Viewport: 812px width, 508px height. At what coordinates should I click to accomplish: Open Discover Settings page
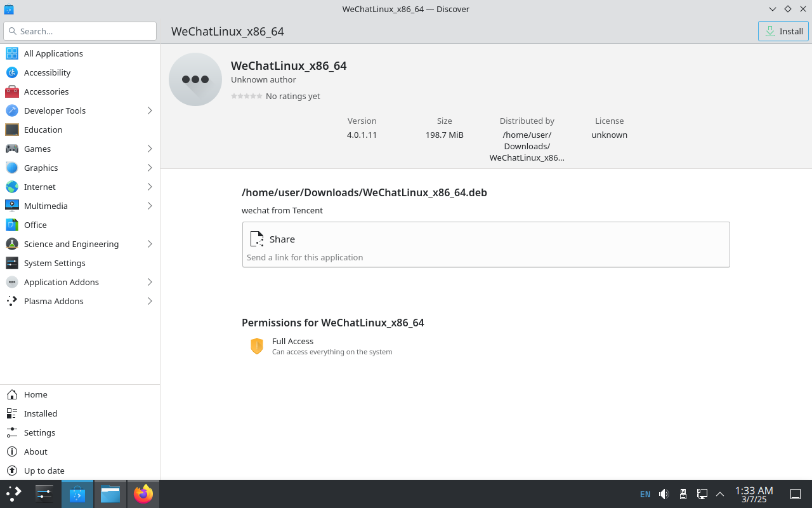pos(80,432)
